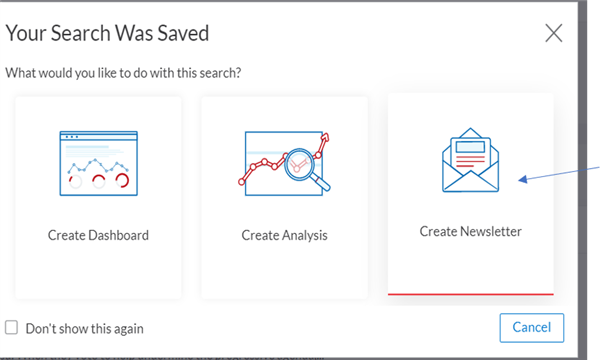Tick the "Don't show this again" checkbox

coord(11,327)
